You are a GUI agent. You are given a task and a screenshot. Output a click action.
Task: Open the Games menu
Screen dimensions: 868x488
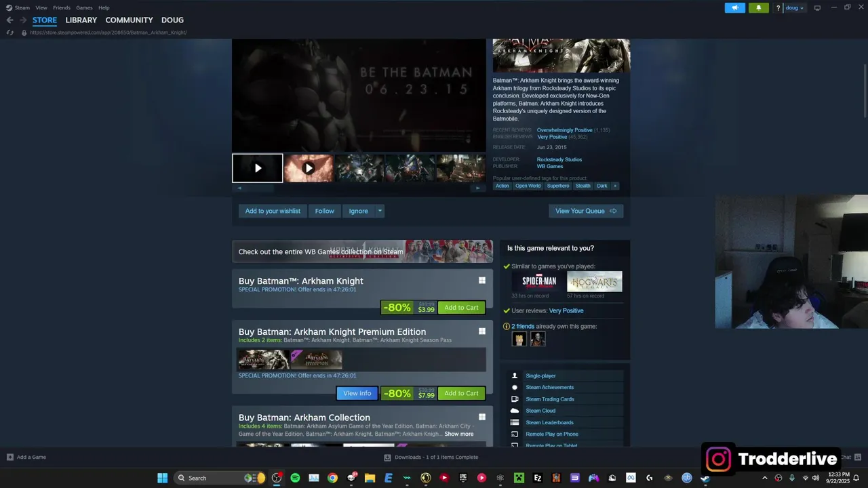(84, 7)
